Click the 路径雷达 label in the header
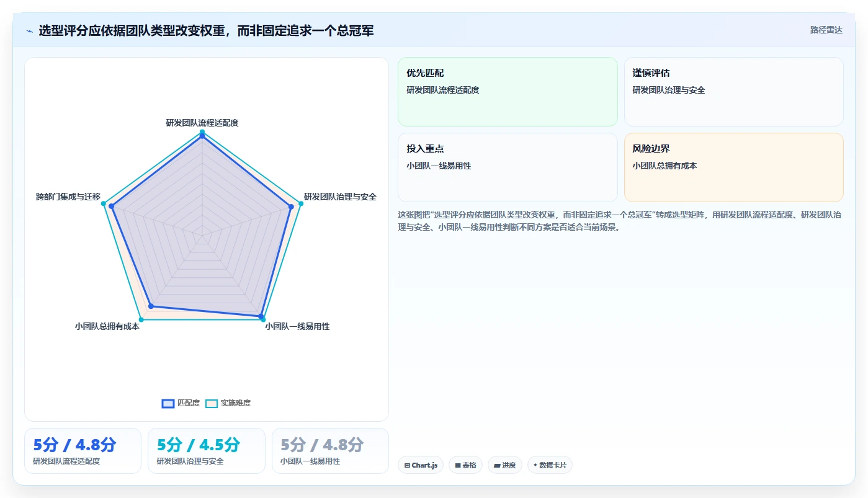 pos(826,30)
